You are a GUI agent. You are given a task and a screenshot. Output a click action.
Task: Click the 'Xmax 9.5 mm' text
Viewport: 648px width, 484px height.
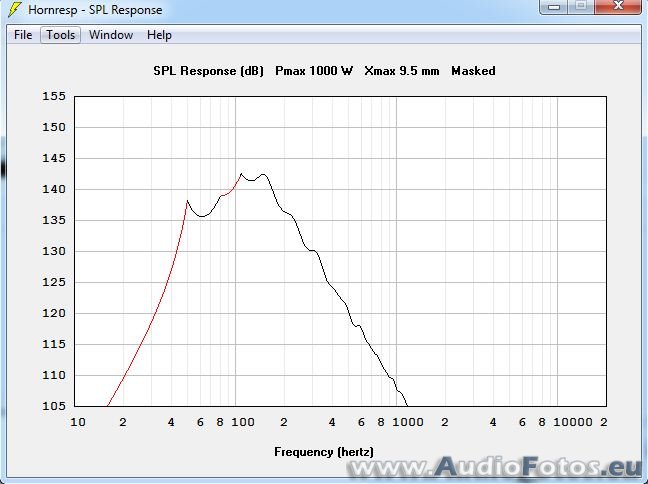[402, 71]
